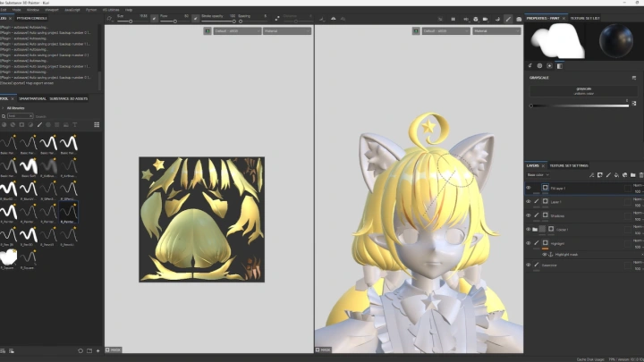Switch to the Texture Set List tab
Image resolution: width=644 pixels, height=362 pixels.
585,18
